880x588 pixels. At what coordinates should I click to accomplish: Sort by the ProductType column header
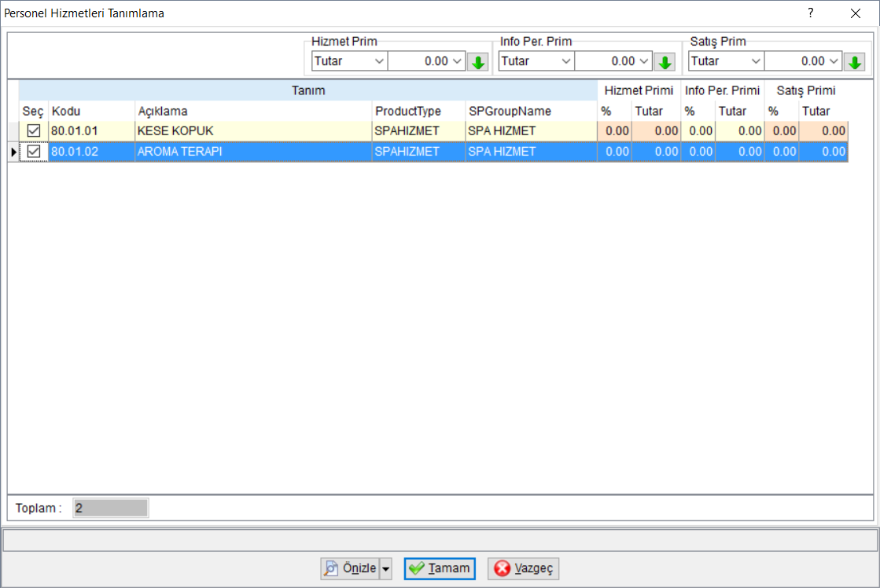click(418, 111)
